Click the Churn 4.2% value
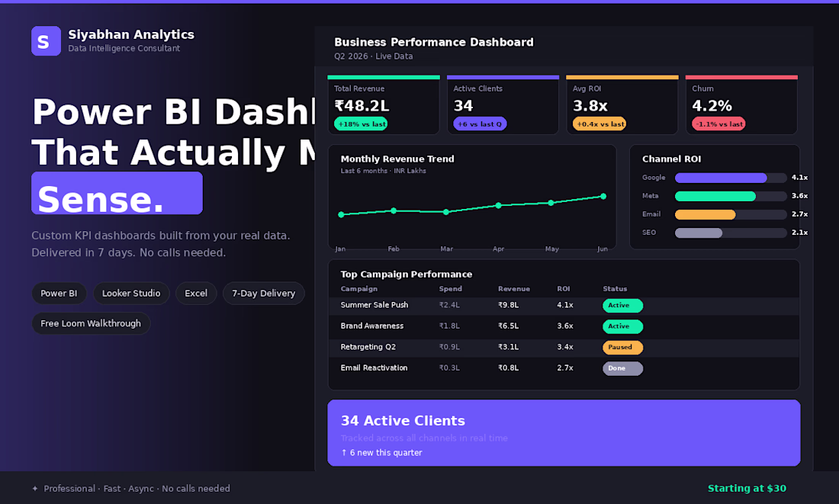Screen dimensions: 839x504 [x=712, y=106]
